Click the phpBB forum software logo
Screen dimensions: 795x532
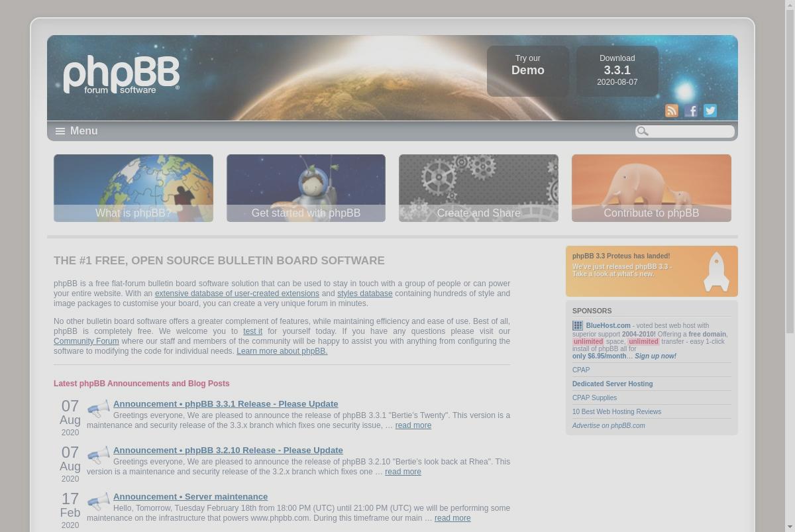pos(121,75)
